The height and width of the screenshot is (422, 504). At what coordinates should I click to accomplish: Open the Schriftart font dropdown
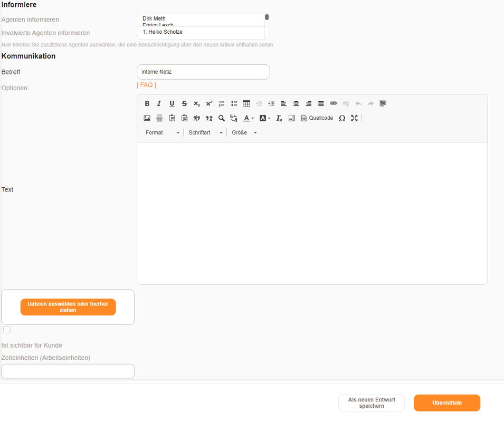pyautogui.click(x=205, y=132)
